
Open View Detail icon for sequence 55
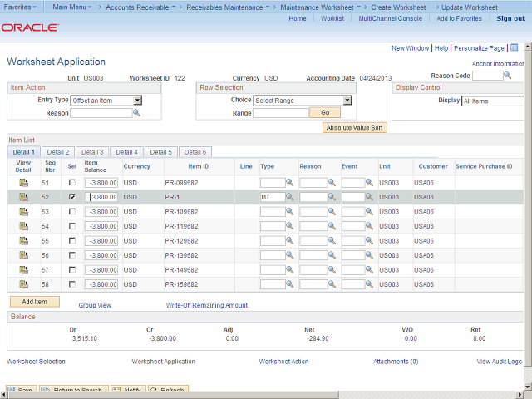coord(23,241)
